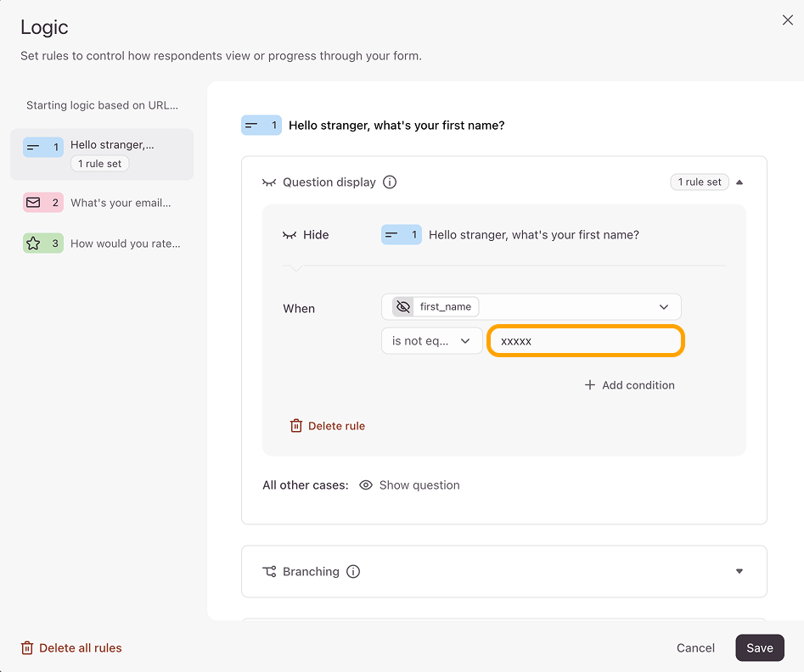This screenshot has height=672, width=804.
Task: Click the 1 rule set badge in sidebar
Action: click(x=100, y=164)
